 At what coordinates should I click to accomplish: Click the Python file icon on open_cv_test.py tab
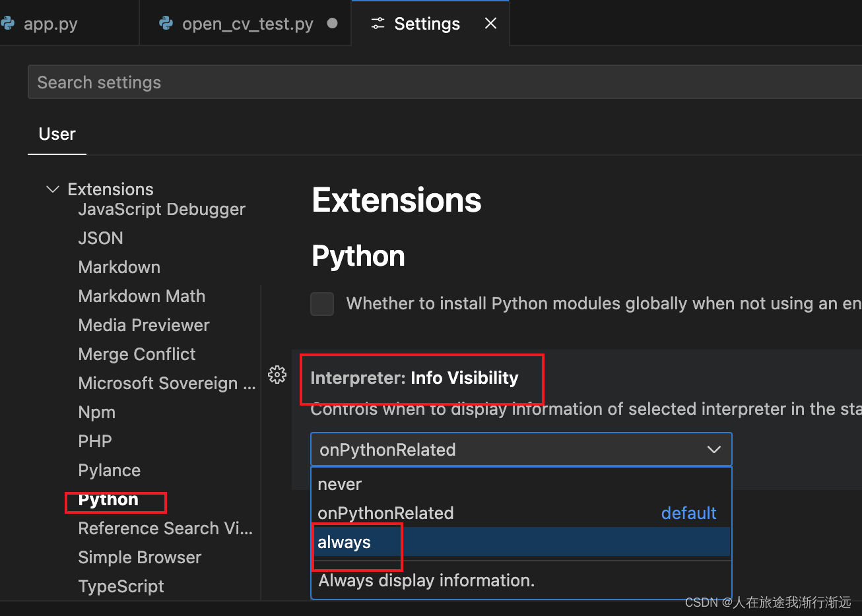166,23
